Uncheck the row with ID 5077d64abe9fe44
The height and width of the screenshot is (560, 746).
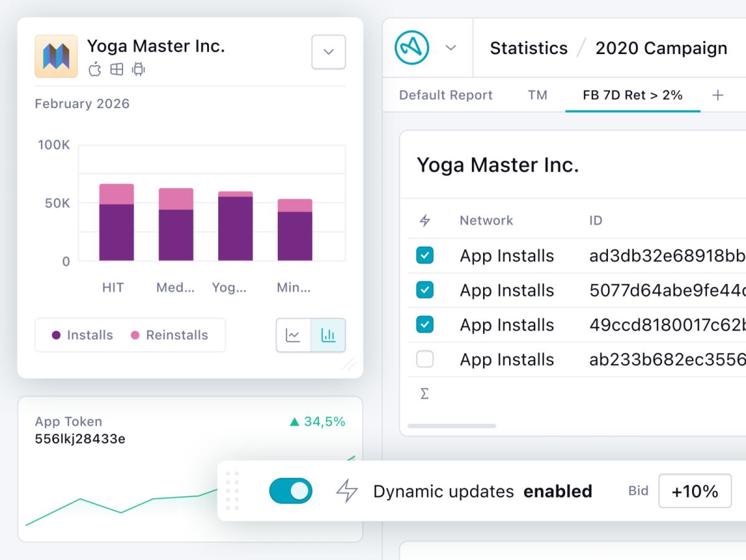pyautogui.click(x=425, y=290)
